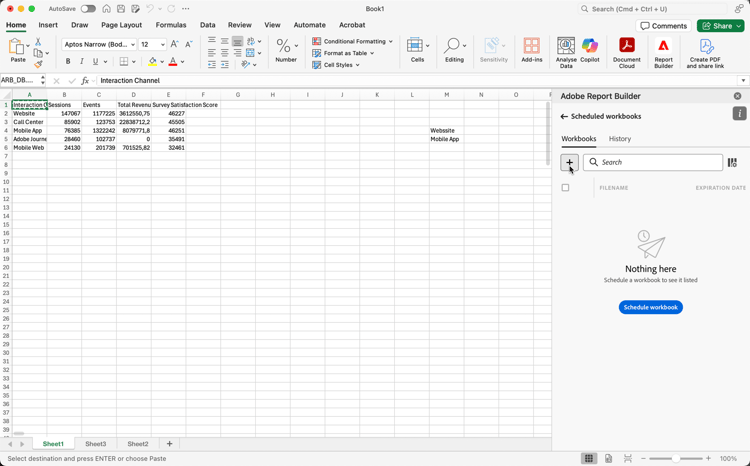This screenshot has height=466, width=750.
Task: Click Create PDF and share link
Action: [x=706, y=52]
